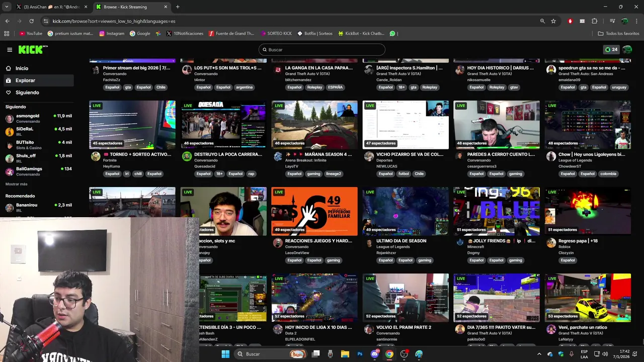Open a new browser tab
The width and height of the screenshot is (644, 362).
click(178, 7)
